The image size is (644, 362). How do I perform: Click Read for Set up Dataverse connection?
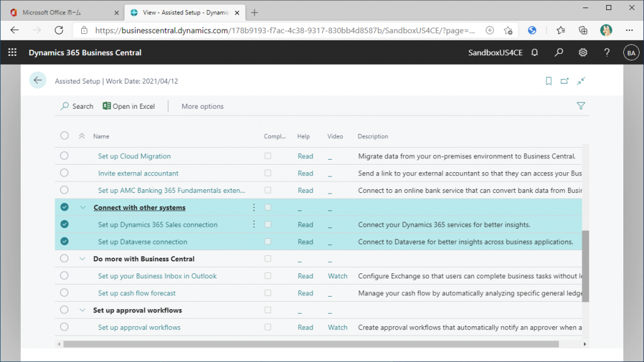[x=305, y=242]
